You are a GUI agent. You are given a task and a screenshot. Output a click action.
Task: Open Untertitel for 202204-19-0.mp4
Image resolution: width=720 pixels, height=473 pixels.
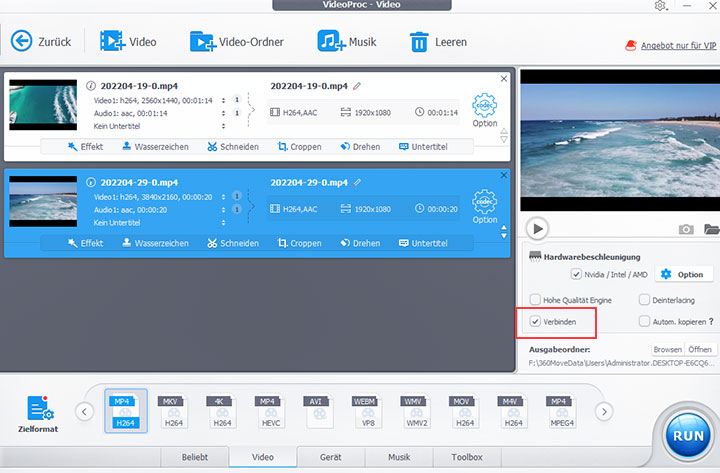pos(423,146)
